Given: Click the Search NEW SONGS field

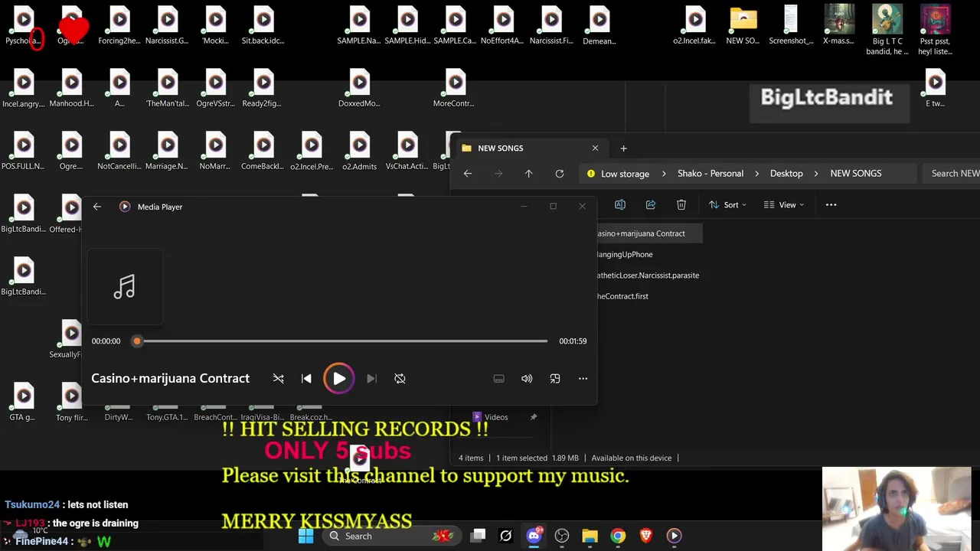Looking at the screenshot, I should pos(951,174).
